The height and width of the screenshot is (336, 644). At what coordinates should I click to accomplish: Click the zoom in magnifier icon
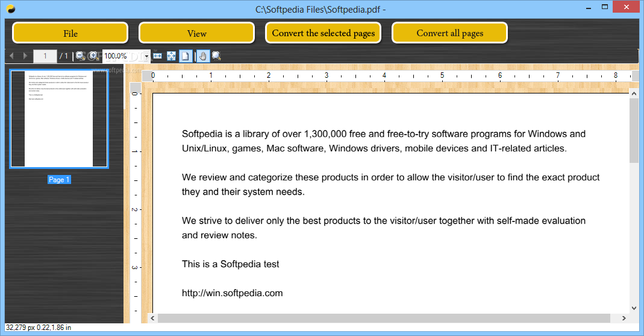(x=93, y=56)
